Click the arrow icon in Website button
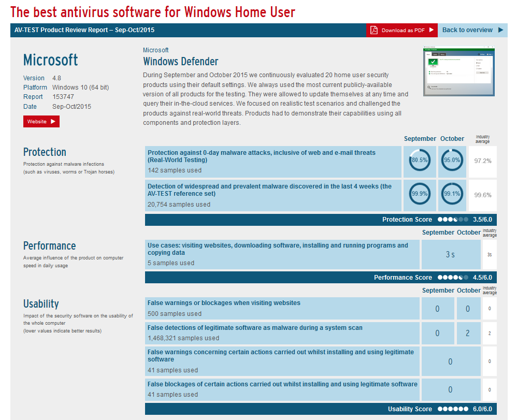 pyautogui.click(x=53, y=121)
